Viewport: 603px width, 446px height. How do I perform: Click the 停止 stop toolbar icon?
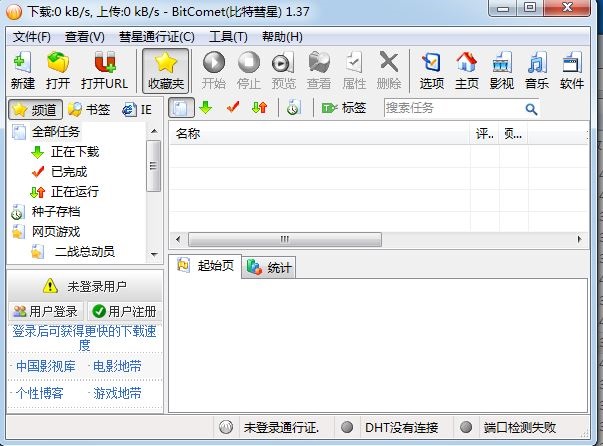[249, 71]
